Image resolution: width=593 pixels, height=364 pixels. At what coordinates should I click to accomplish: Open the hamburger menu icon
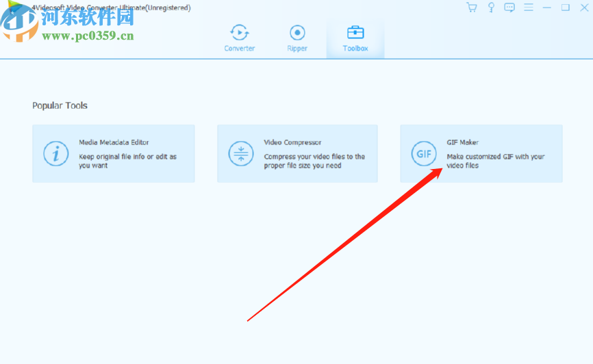[x=529, y=7]
